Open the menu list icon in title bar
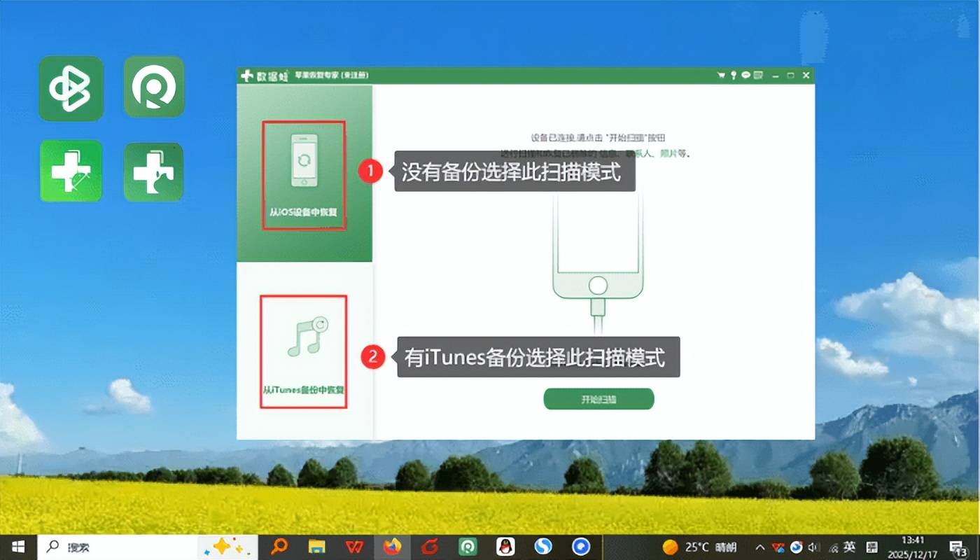The image size is (980, 560). 759,76
